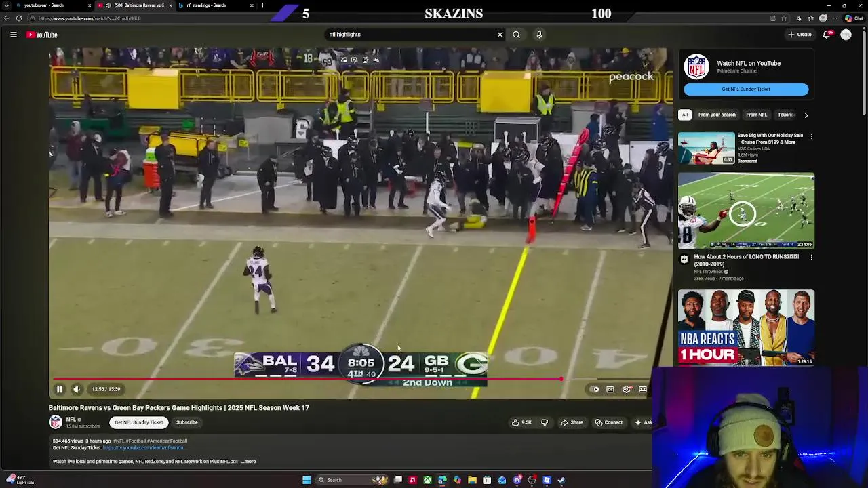This screenshot has width=868, height=488.
Task: Open Microsoft Store from taskbar
Action: point(487,480)
